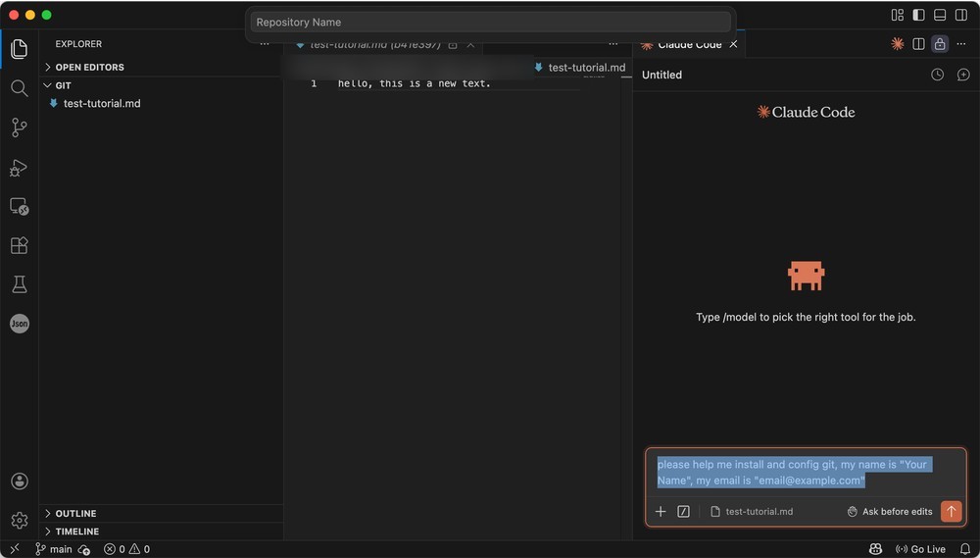The width and height of the screenshot is (980, 558).
Task: Open the Accounts menu
Action: pyautogui.click(x=20, y=482)
